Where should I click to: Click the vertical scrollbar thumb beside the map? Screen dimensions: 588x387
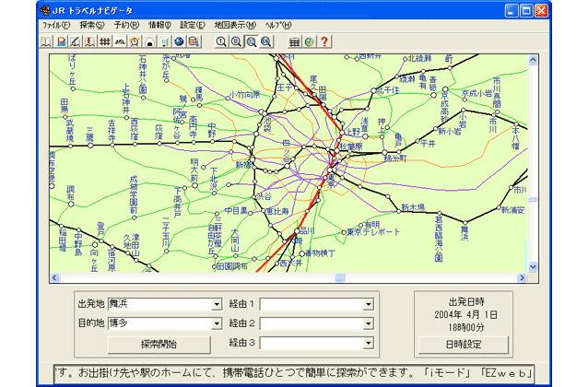click(533, 200)
